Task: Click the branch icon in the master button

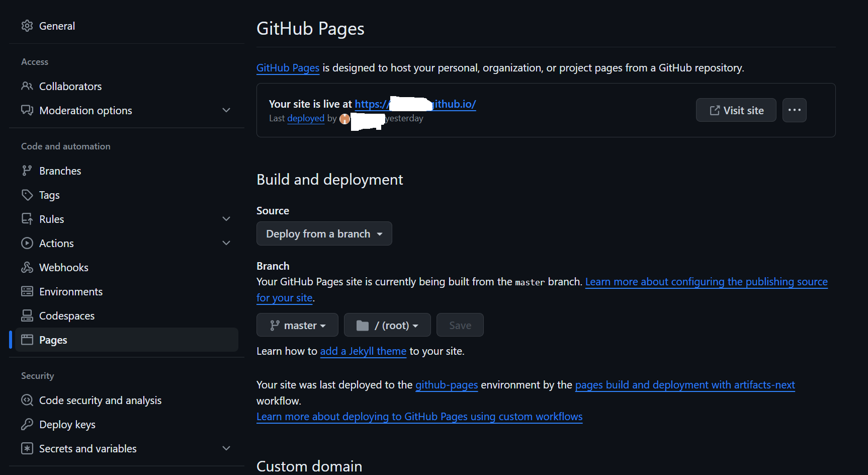Action: tap(275, 326)
